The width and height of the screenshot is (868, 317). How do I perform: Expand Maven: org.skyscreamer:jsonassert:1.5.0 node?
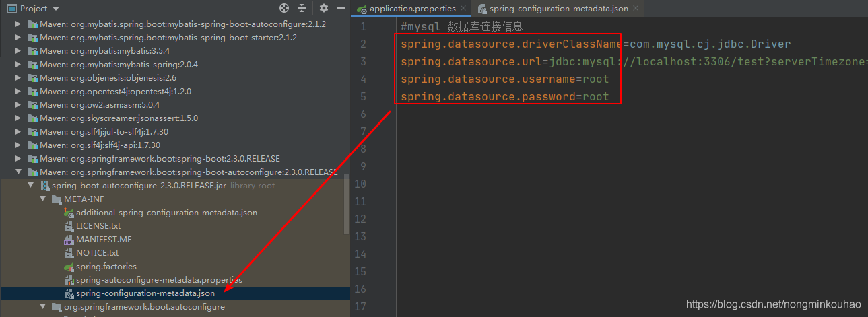pos(18,118)
